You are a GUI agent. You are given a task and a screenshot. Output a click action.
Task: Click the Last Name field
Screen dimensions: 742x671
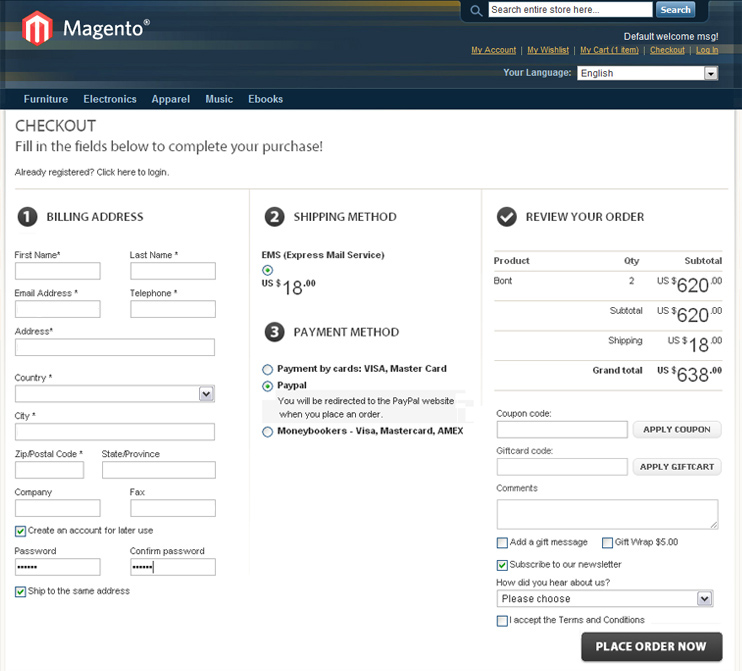[x=173, y=271]
